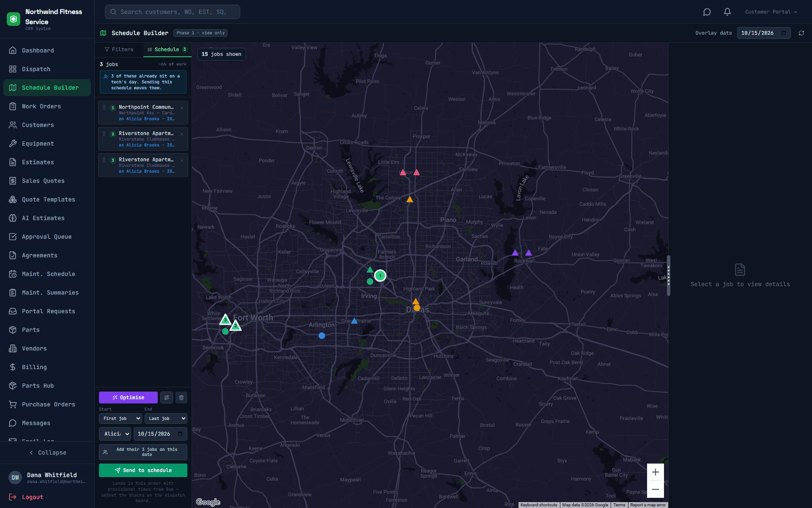The width and height of the screenshot is (812, 508).
Task: Open the schedule date calendar picker
Action: (x=180, y=434)
